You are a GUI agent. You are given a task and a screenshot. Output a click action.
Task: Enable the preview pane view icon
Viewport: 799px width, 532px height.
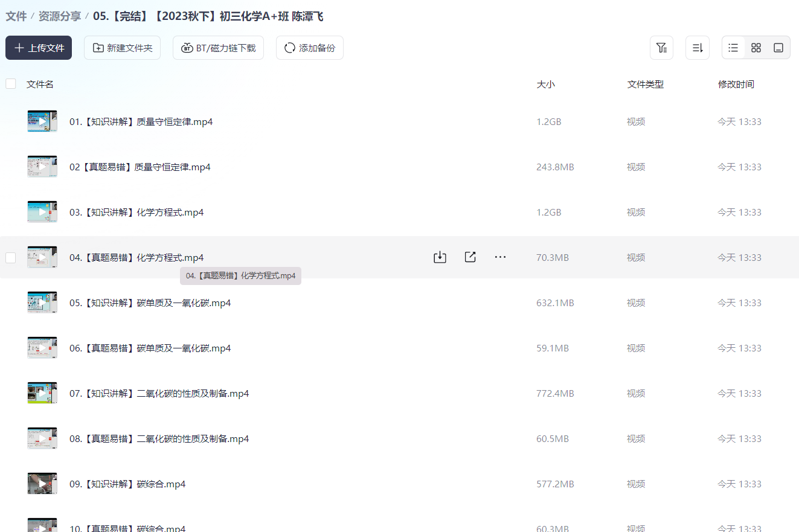pyautogui.click(x=778, y=47)
